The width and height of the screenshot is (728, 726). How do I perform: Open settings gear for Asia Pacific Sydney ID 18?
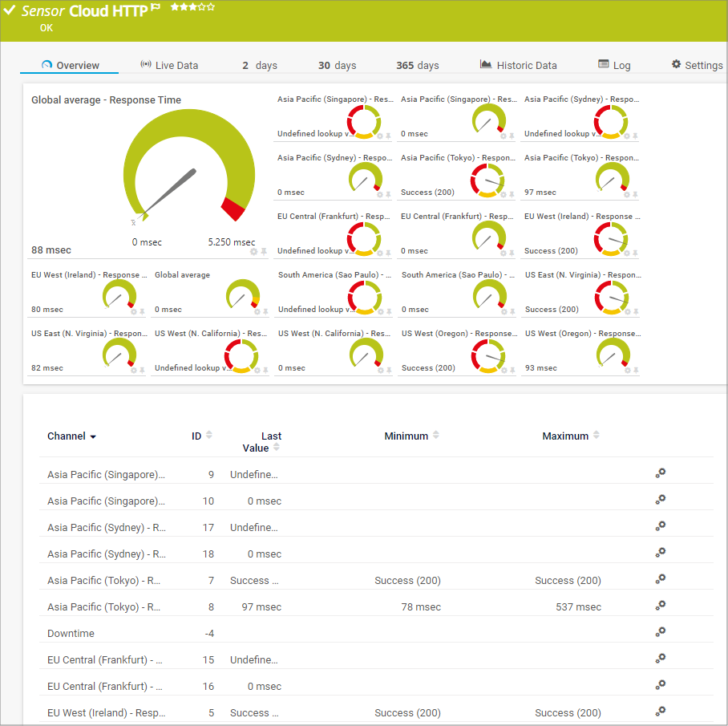pos(660,553)
